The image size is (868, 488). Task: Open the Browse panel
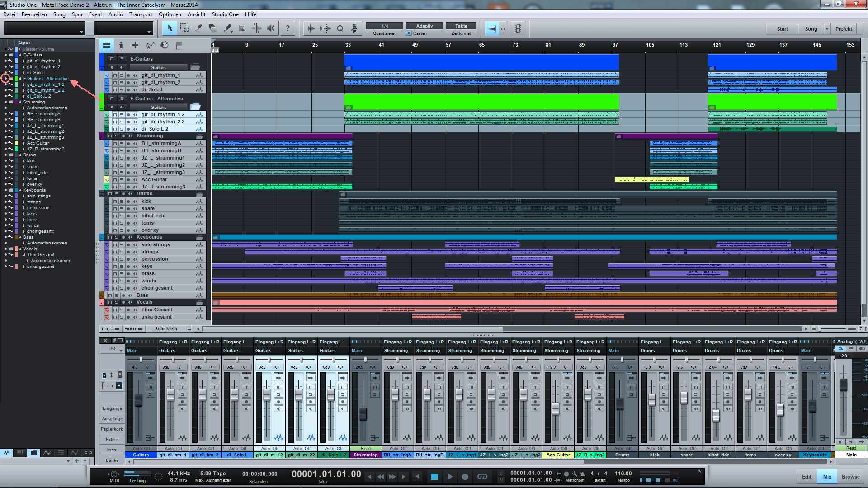(x=850, y=477)
